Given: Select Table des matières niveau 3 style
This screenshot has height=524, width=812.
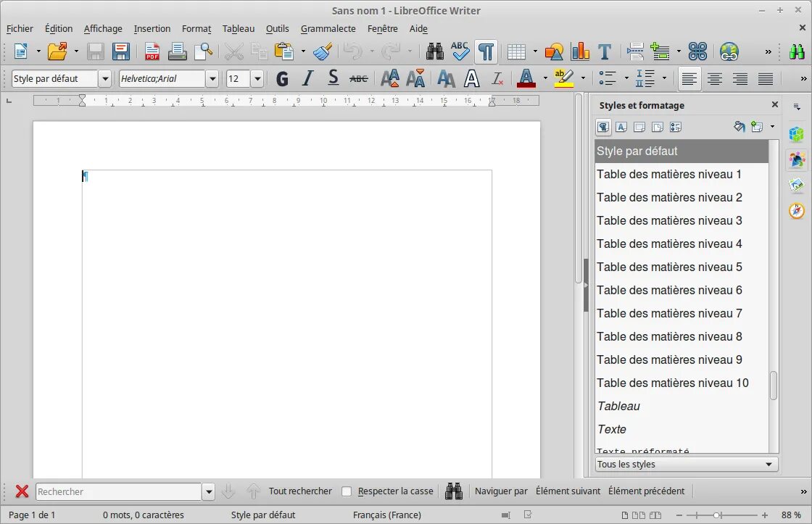Looking at the screenshot, I should [681, 220].
